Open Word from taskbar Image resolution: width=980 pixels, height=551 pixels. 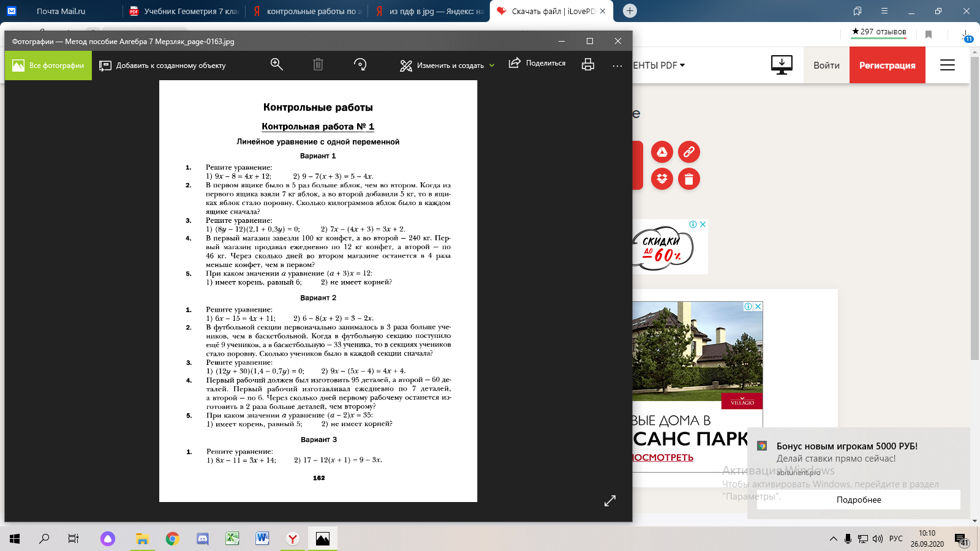tap(262, 539)
